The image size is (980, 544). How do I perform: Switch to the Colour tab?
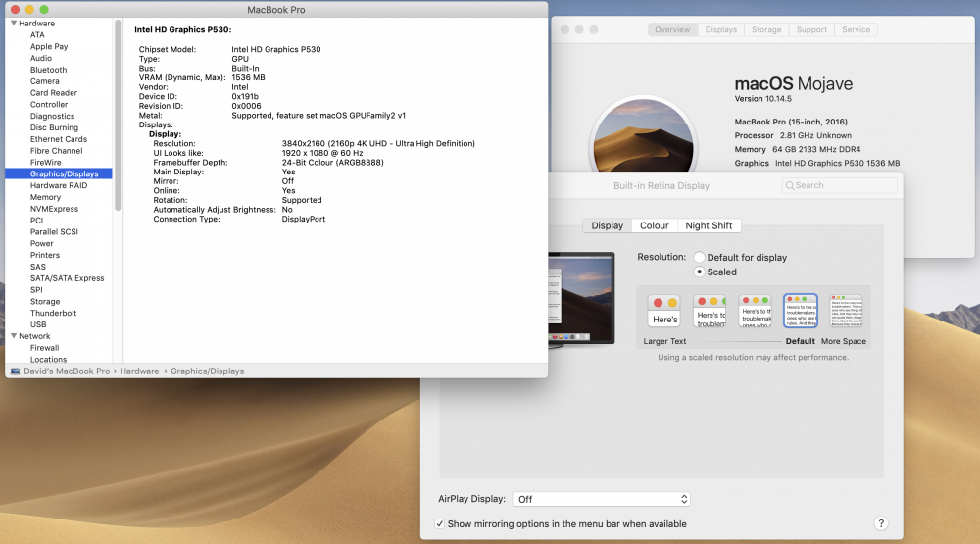point(654,225)
